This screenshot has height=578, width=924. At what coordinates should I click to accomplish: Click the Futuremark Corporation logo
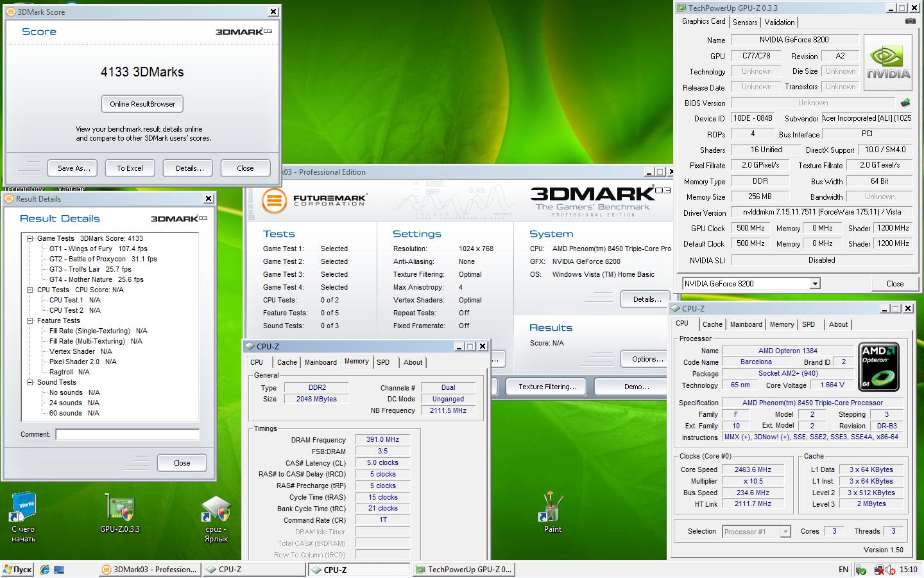tap(314, 200)
